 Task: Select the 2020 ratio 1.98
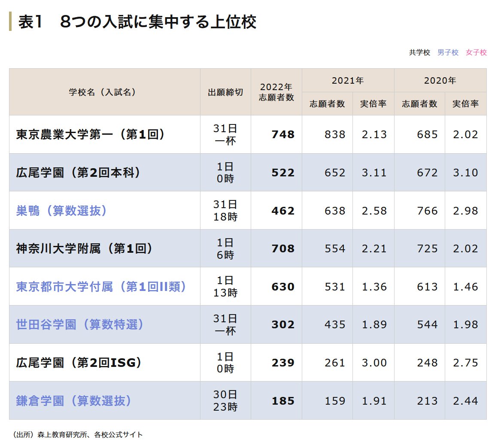[x=466, y=324]
